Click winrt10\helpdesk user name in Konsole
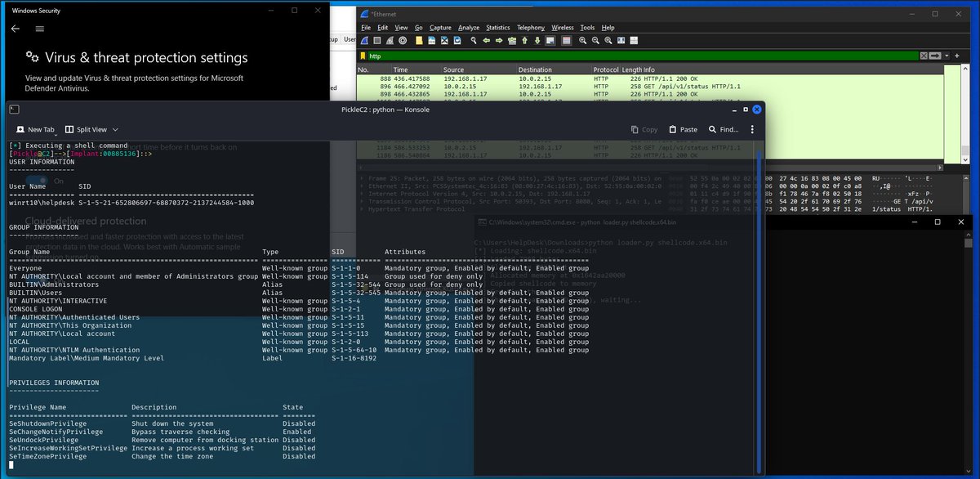Screen dimensions: 980x479 coord(42,203)
